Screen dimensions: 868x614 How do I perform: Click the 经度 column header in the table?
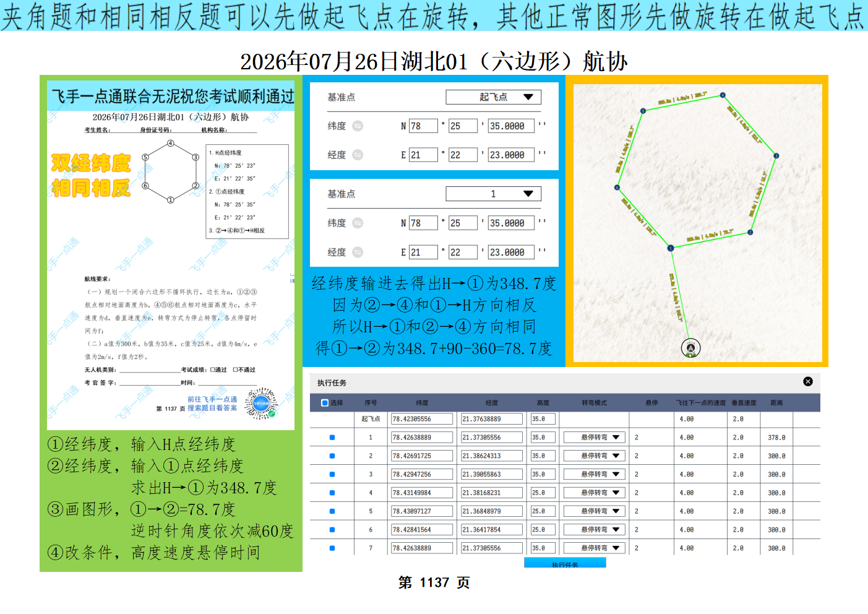[x=492, y=403]
